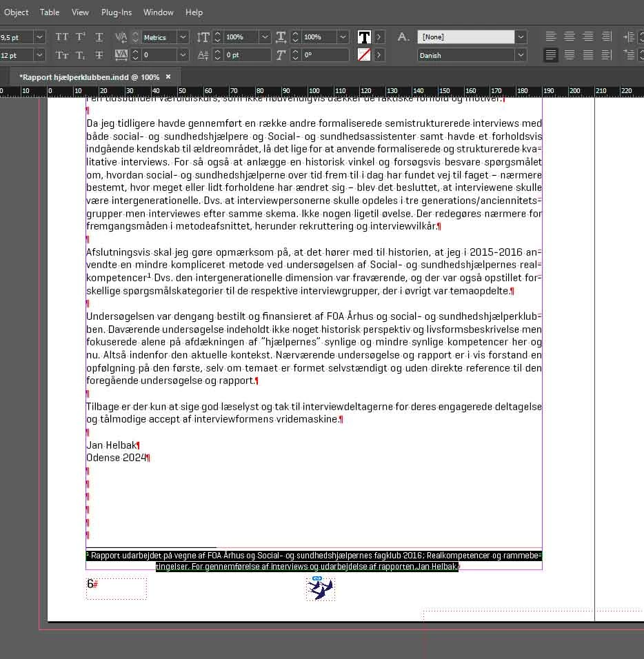Click the word 'Afslutningsvis' in the paragraph
Viewport: 644px width, 659px height.
pyautogui.click(x=118, y=252)
